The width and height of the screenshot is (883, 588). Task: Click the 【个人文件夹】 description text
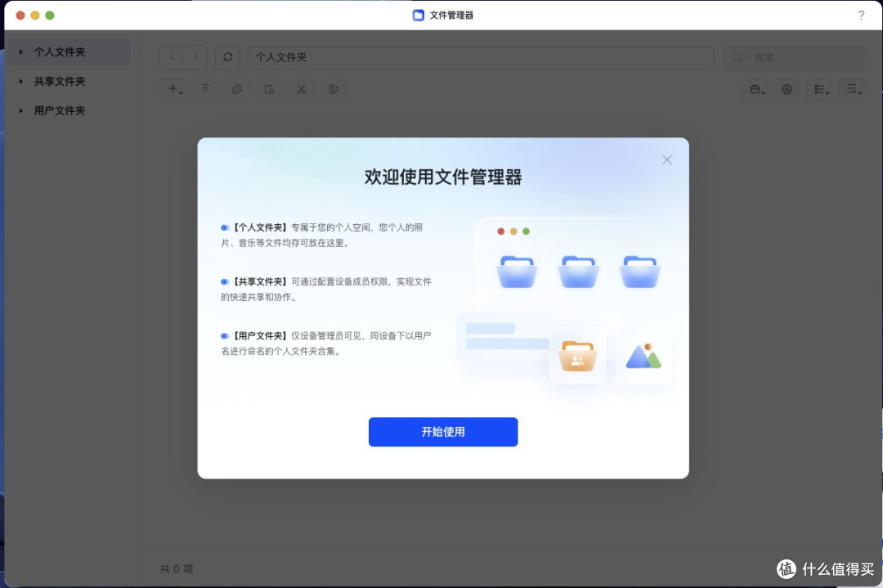(322, 235)
